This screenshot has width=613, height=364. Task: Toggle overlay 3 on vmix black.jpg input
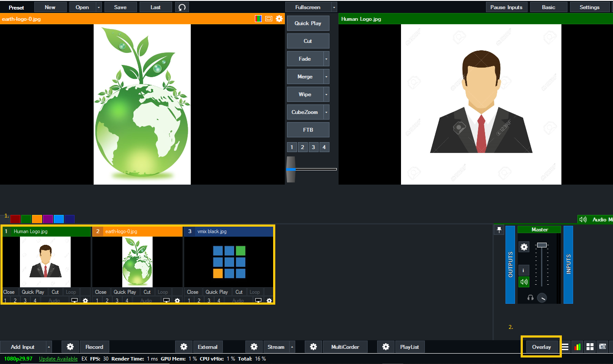point(209,300)
